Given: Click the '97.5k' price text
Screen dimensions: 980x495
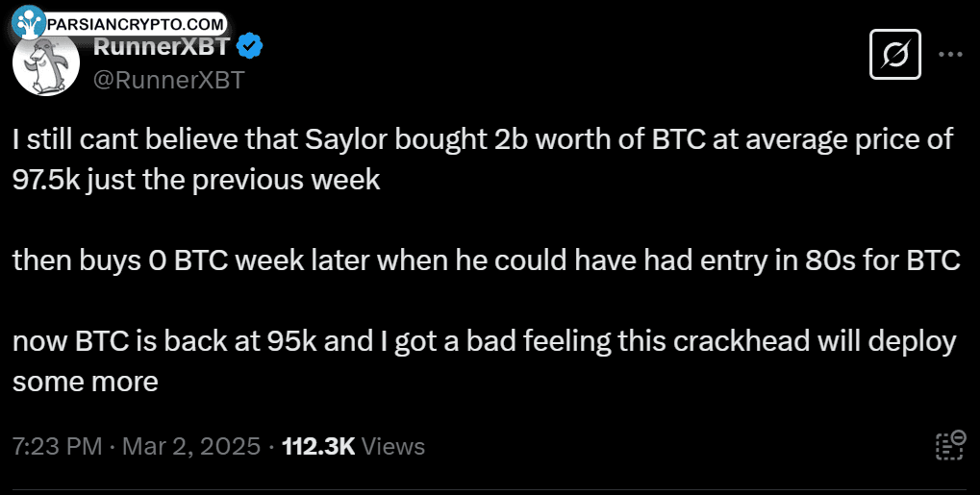Looking at the screenshot, I should tap(47, 180).
